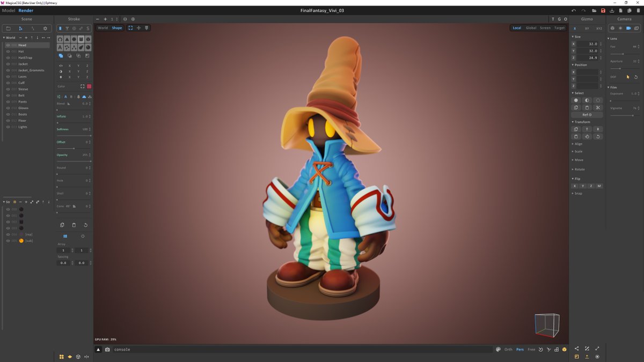Enable Orth projection in the viewport bar
Screen dimensions: 644x362
(x=508, y=349)
